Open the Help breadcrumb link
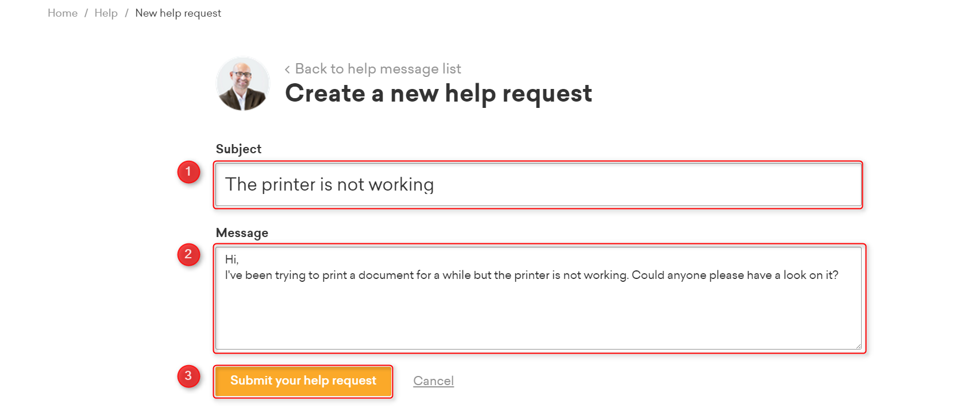The width and height of the screenshot is (980, 419). tap(106, 13)
